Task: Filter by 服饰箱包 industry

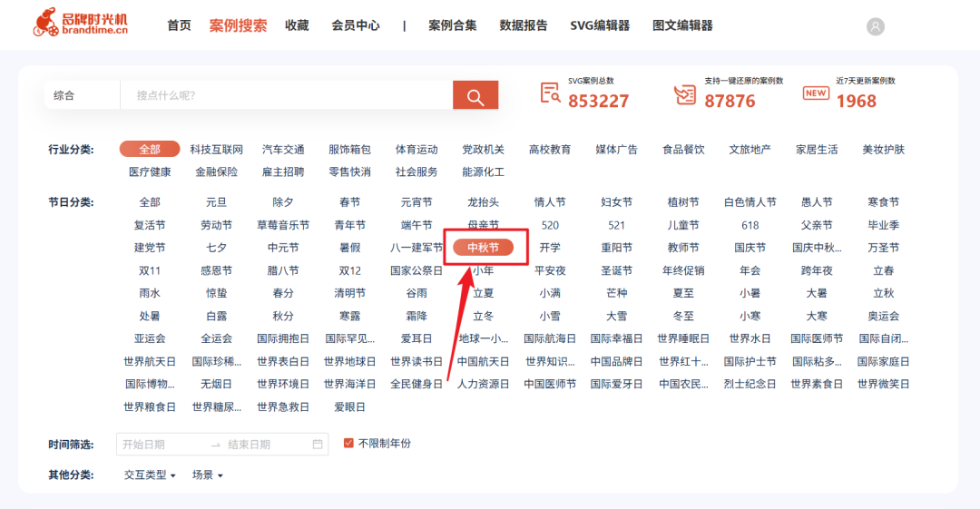Action: click(x=350, y=150)
